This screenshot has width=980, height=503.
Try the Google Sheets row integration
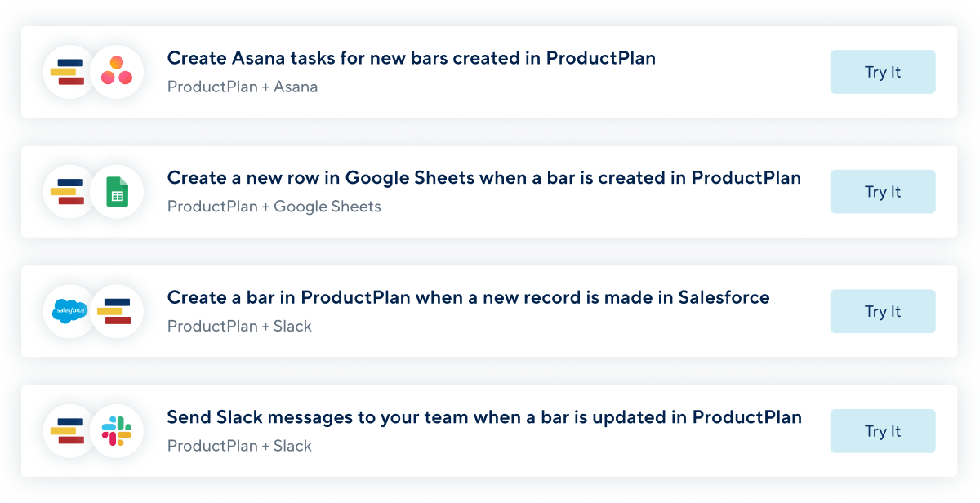pos(883,192)
